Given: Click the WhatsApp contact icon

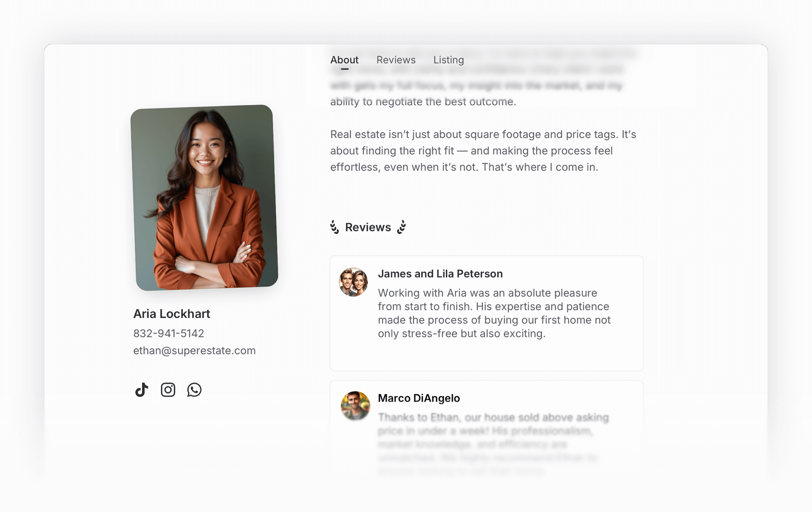Looking at the screenshot, I should point(194,390).
